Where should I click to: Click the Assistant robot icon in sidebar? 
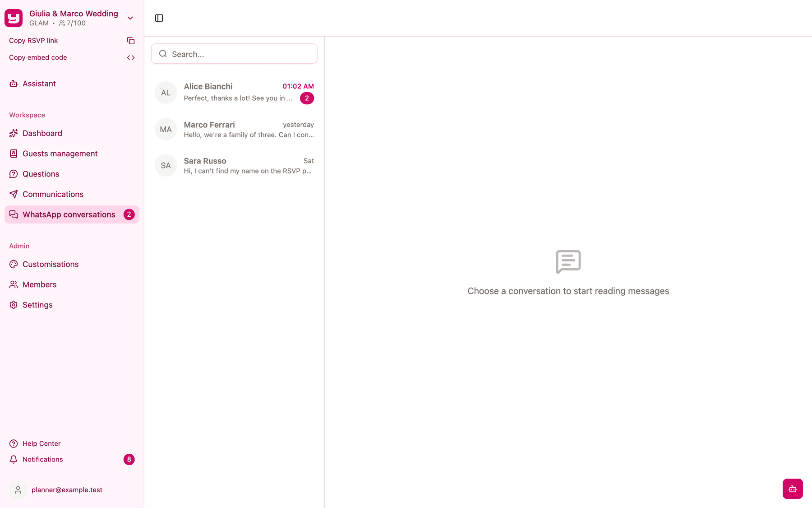(x=14, y=84)
